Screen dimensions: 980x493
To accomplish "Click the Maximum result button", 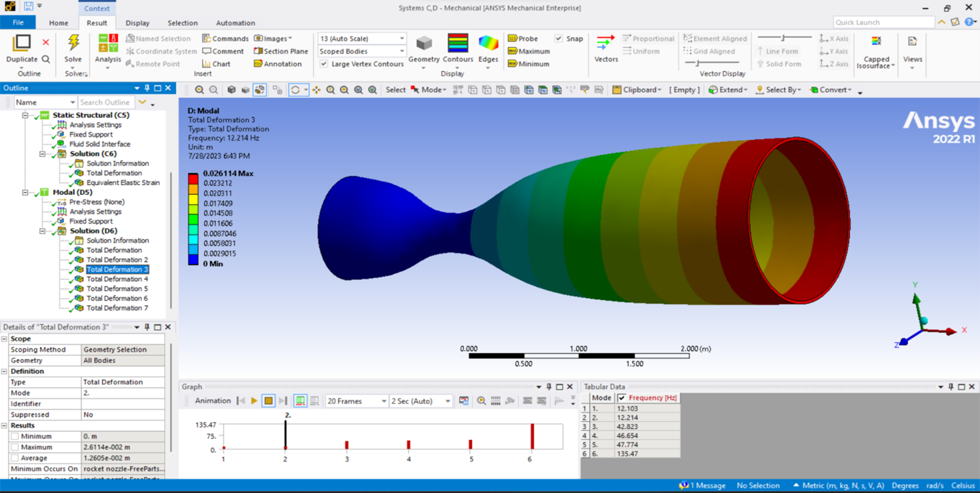I will point(528,51).
